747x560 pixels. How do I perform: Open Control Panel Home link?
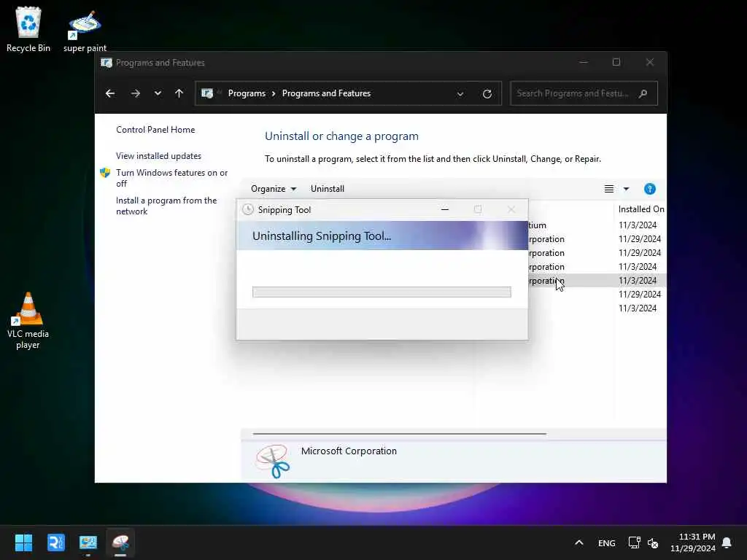point(155,130)
